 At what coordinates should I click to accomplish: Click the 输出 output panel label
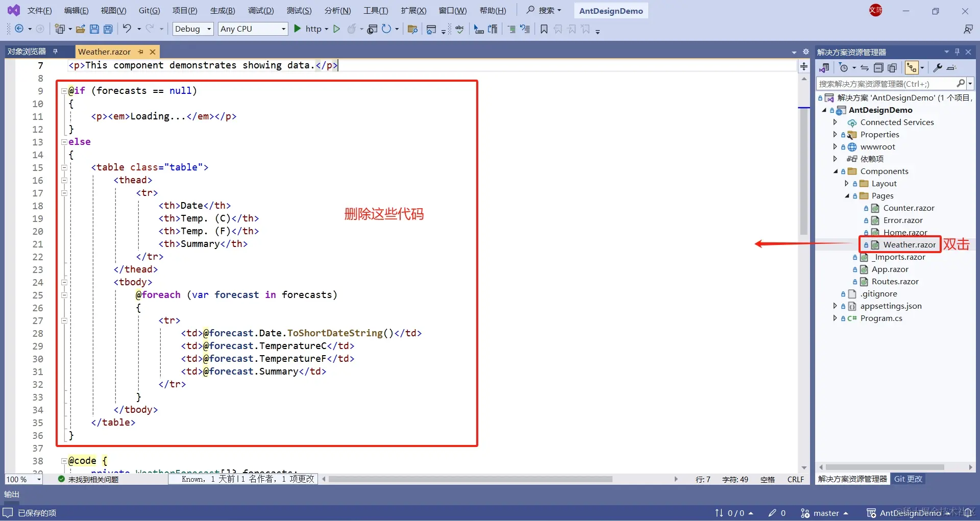click(12, 494)
